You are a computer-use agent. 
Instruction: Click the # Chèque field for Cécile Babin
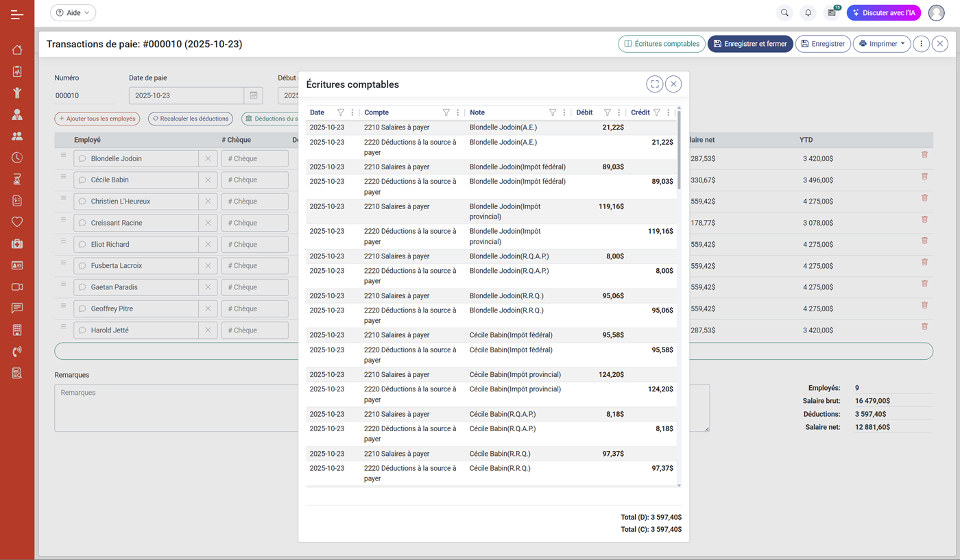coord(254,180)
